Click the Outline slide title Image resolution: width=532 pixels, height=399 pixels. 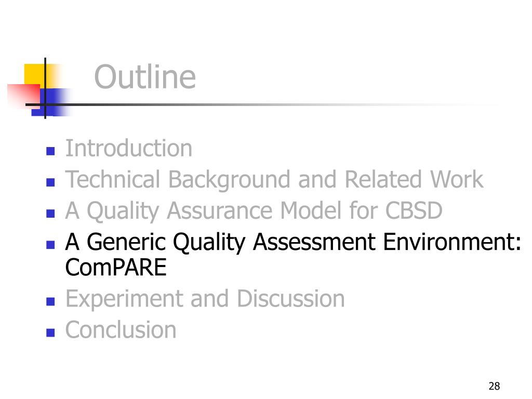(x=145, y=77)
